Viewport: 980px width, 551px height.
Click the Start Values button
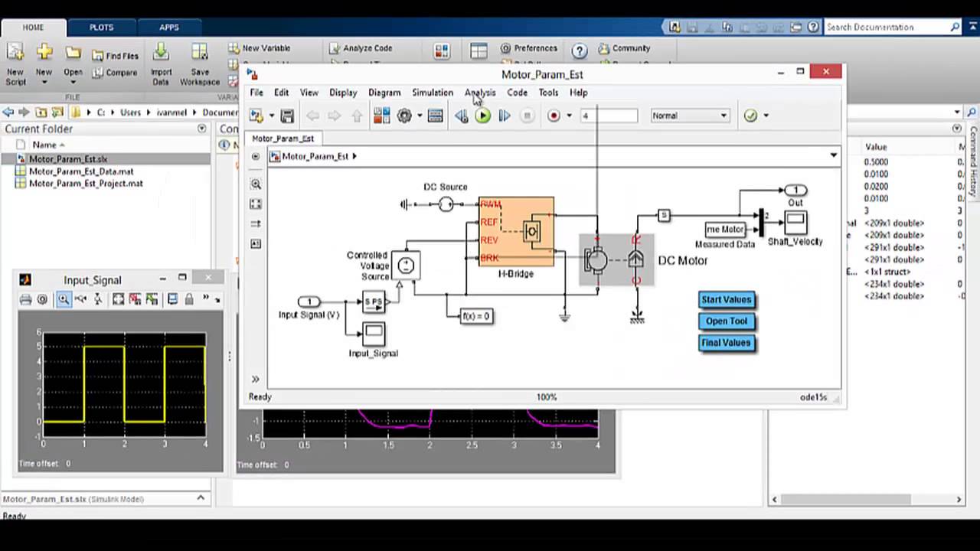pyautogui.click(x=726, y=300)
